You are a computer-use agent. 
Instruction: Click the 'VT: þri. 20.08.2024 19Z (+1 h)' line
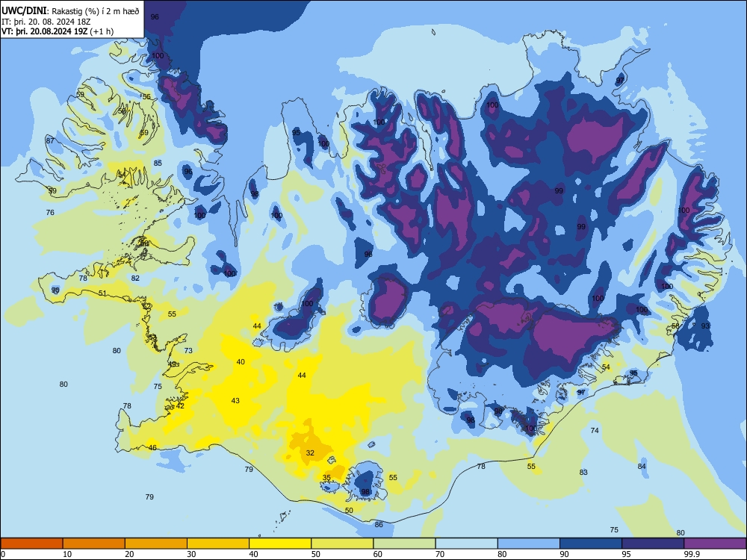(58, 31)
